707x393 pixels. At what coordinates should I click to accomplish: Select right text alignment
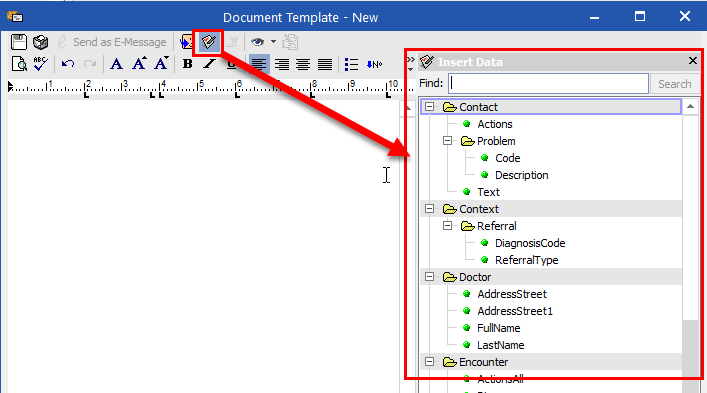coord(282,64)
